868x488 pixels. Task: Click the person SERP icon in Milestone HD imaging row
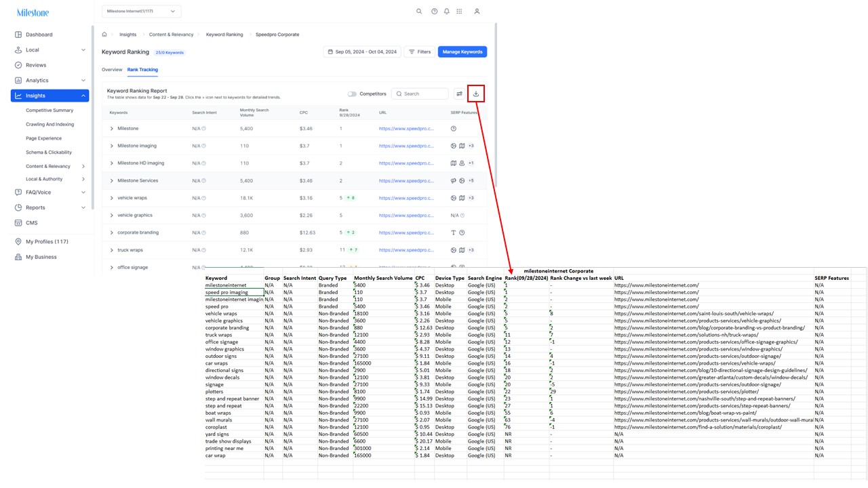click(x=462, y=163)
